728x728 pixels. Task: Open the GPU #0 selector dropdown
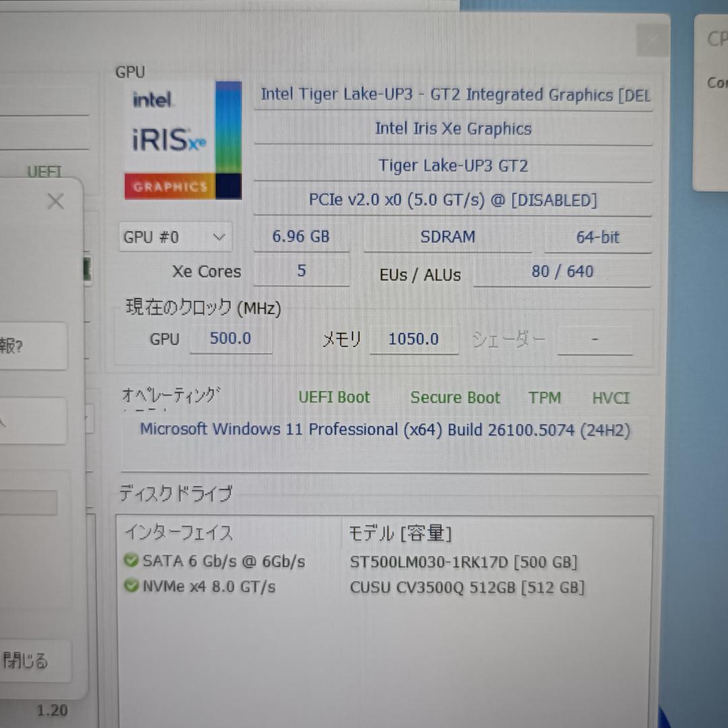tap(175, 237)
